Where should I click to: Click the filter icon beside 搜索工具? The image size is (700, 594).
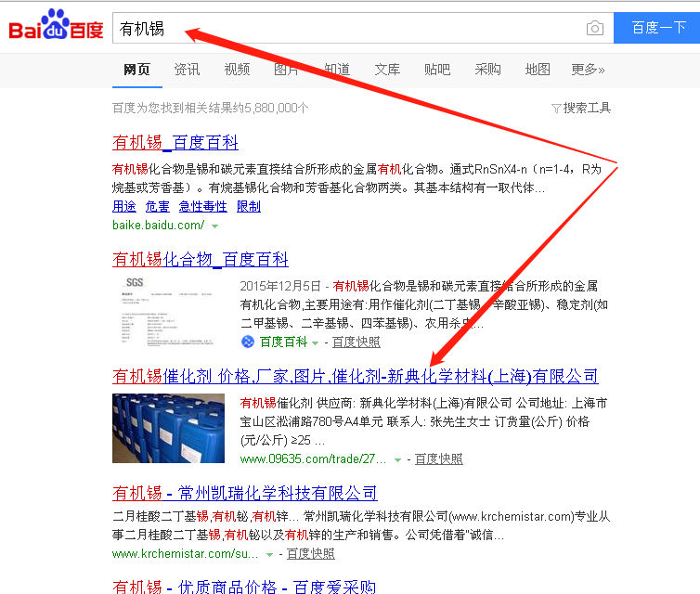tap(556, 109)
